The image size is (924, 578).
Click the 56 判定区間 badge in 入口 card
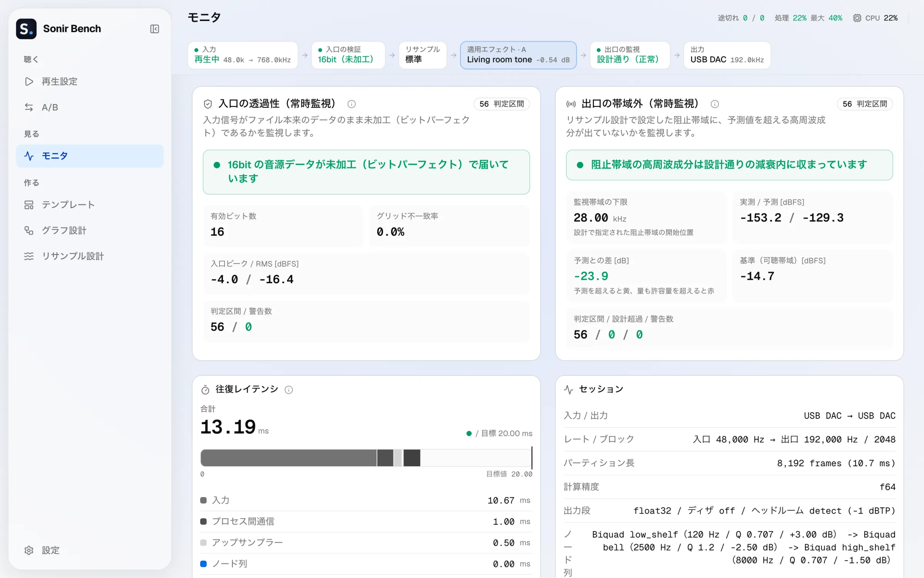pyautogui.click(x=501, y=104)
